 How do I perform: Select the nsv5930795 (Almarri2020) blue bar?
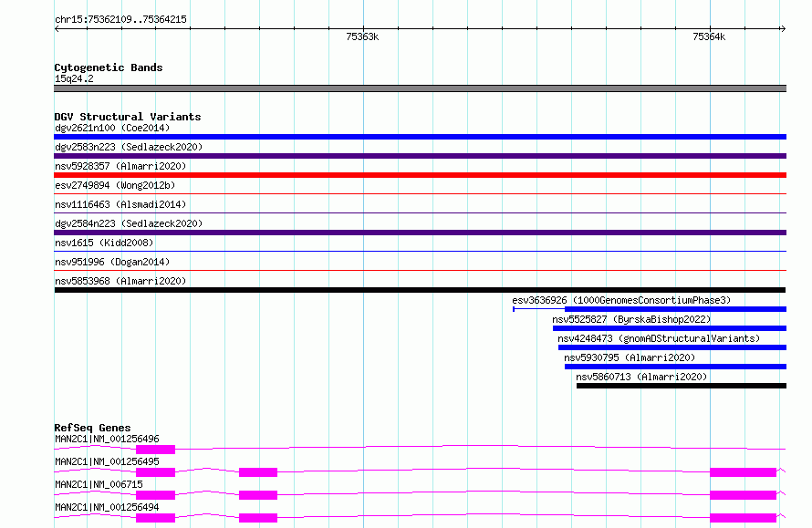(675, 367)
